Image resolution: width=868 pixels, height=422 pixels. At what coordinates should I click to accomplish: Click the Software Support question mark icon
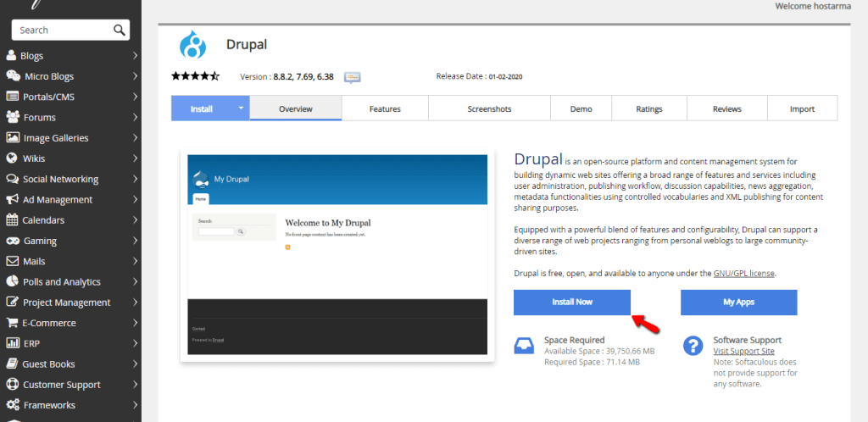(x=693, y=345)
